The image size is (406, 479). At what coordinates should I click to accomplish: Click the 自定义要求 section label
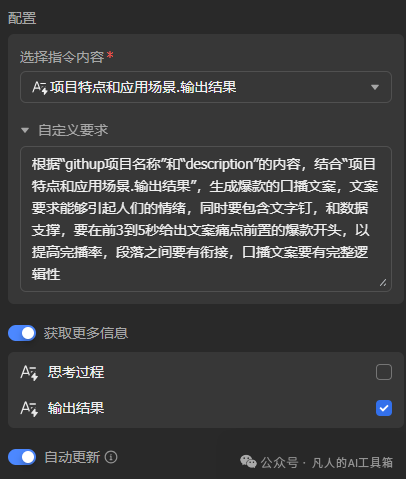click(x=73, y=130)
